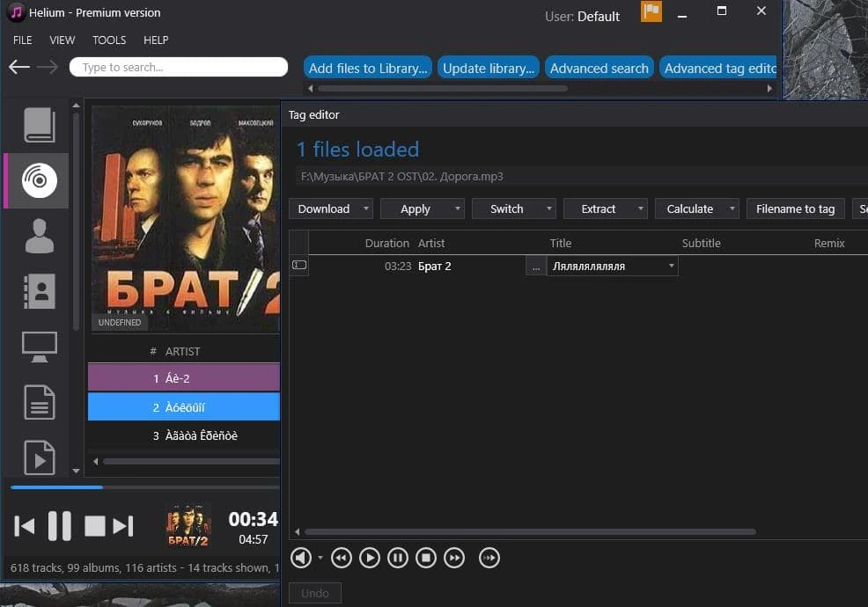Screen dimensions: 868x607
Task: Click Update library button
Action: pyautogui.click(x=489, y=68)
